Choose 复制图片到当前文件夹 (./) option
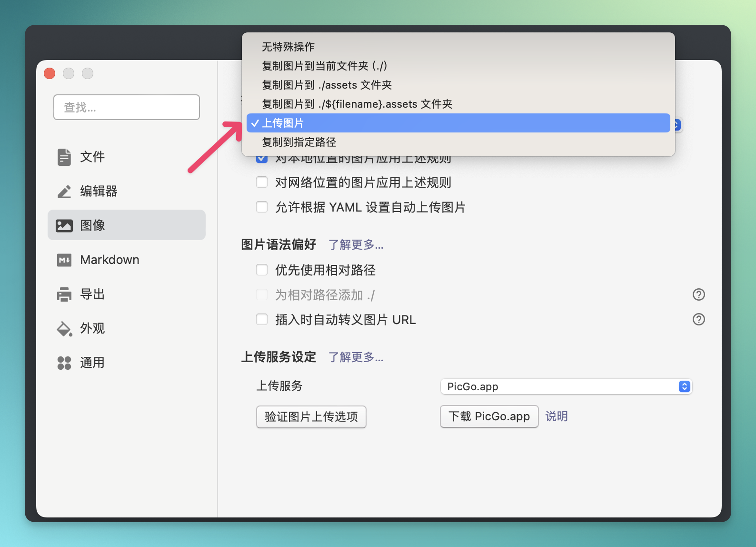The width and height of the screenshot is (756, 547). point(458,66)
